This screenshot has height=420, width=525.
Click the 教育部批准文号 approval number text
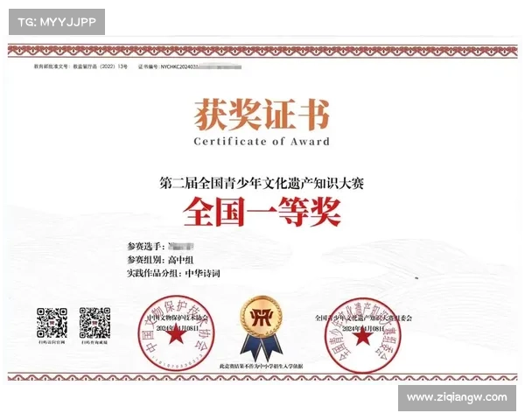(x=80, y=66)
